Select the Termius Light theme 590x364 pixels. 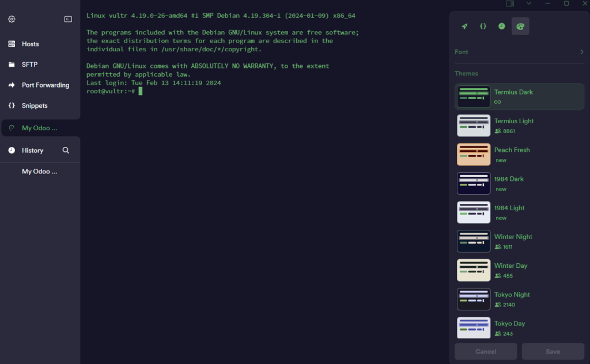pos(519,125)
